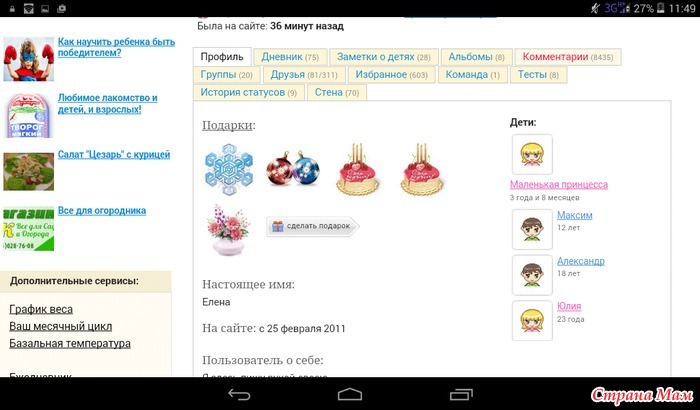Image resolution: width=700 pixels, height=410 pixels.
Task: Open Юлия's child avatar icon
Action: pos(532,321)
